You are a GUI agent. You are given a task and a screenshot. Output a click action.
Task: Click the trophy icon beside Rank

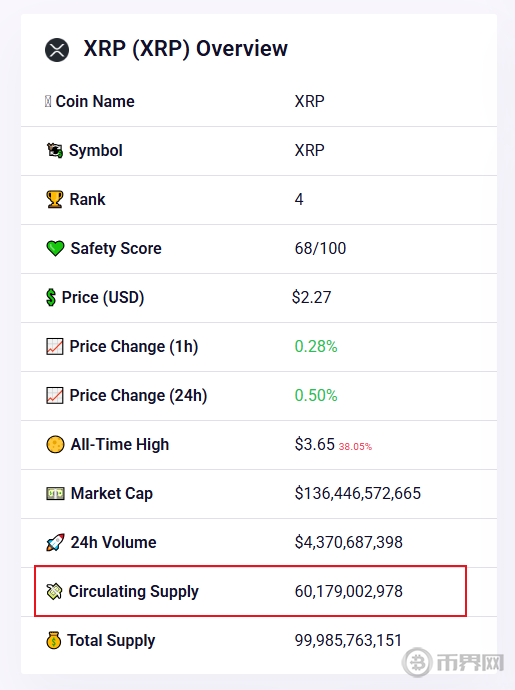55,199
